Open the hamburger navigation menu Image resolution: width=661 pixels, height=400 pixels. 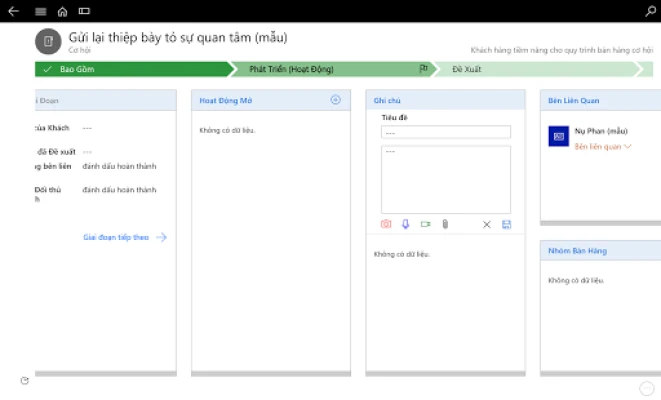point(40,11)
